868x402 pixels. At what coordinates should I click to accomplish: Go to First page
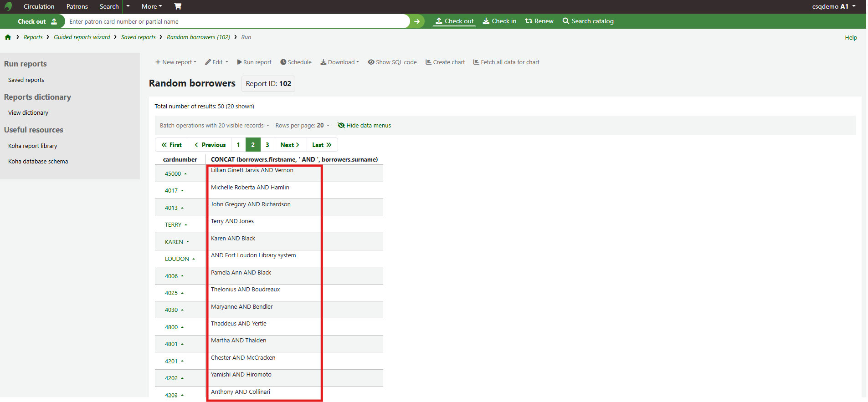click(x=171, y=145)
